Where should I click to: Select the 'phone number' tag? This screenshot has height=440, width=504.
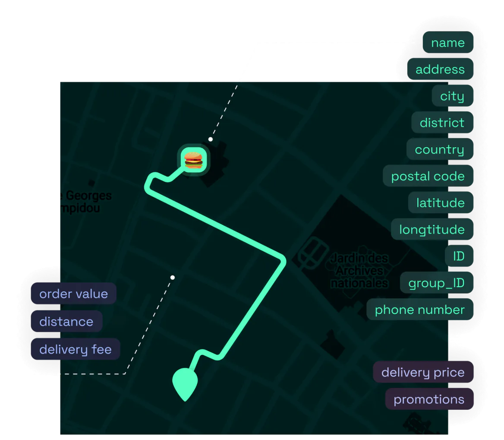point(420,310)
